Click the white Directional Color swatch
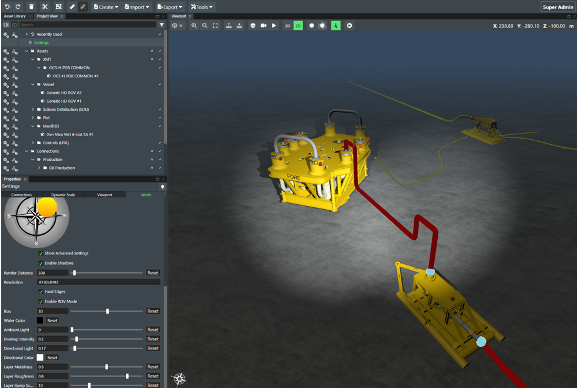 [x=40, y=358]
